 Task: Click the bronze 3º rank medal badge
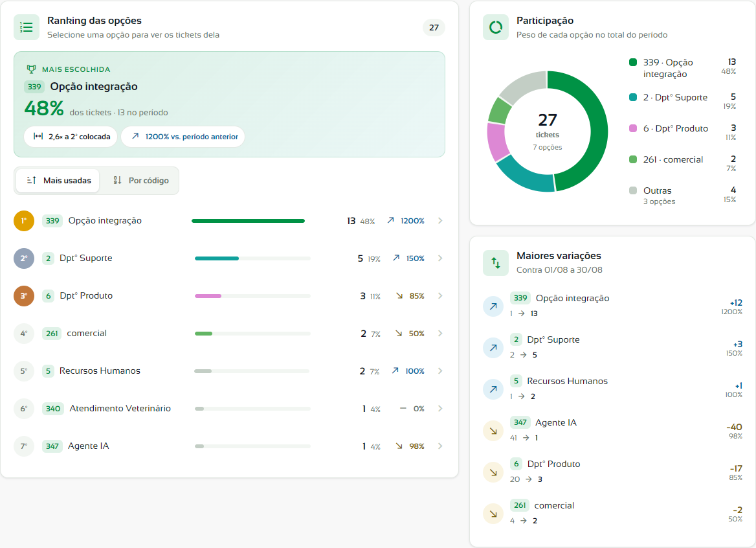pyautogui.click(x=24, y=296)
